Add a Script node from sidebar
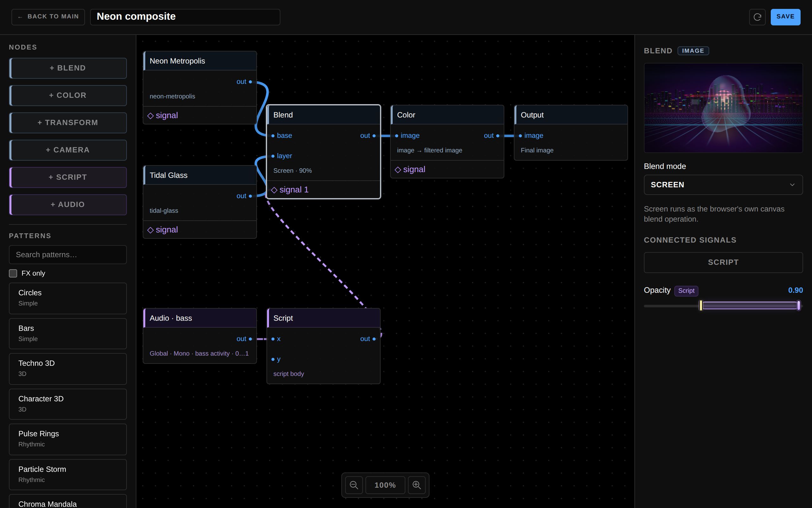 pyautogui.click(x=68, y=177)
